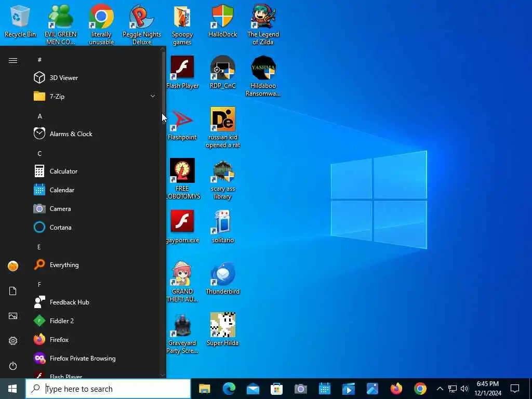
Task: Click the E letter group header
Action: tap(39, 247)
